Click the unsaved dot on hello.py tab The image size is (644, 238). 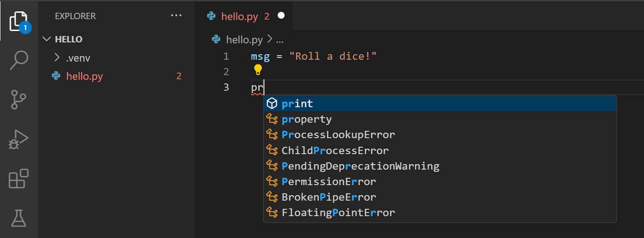[281, 16]
